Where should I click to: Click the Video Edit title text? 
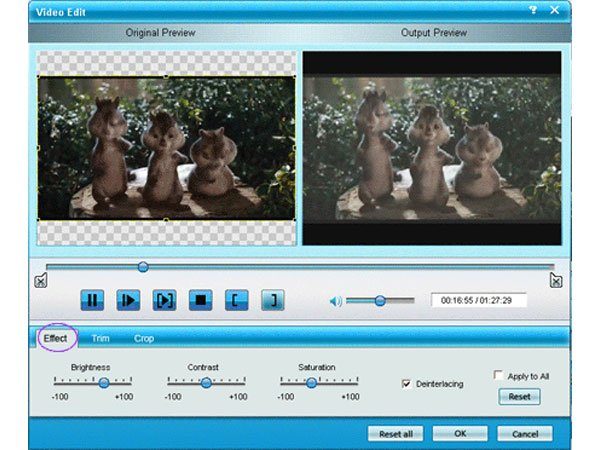(61, 12)
